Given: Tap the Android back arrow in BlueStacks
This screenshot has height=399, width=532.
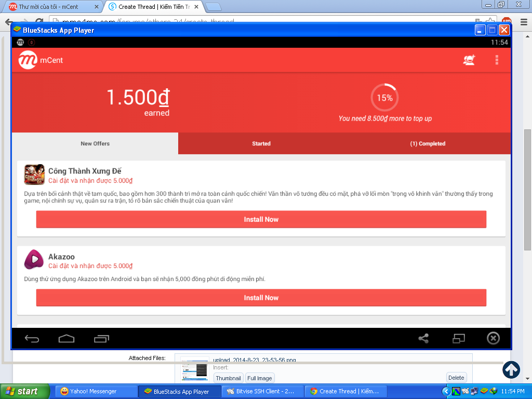Looking at the screenshot, I should [32, 338].
